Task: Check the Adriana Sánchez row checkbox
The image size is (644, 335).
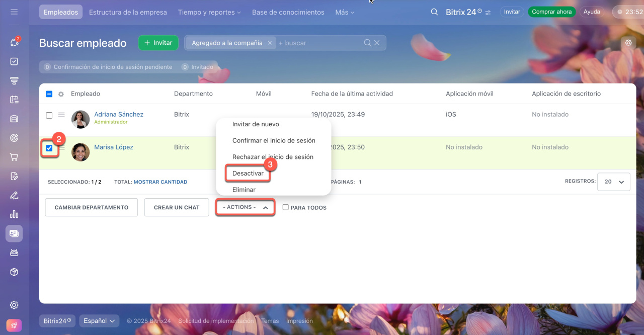Action: tap(49, 115)
